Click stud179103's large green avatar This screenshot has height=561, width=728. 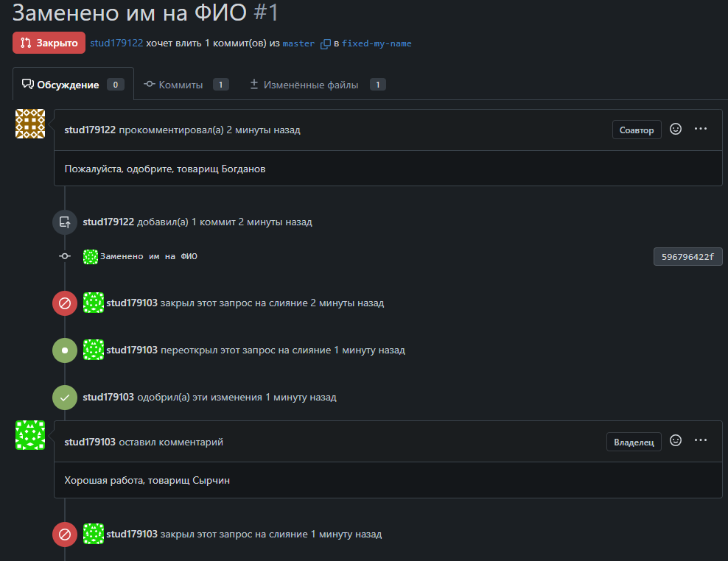(x=30, y=435)
